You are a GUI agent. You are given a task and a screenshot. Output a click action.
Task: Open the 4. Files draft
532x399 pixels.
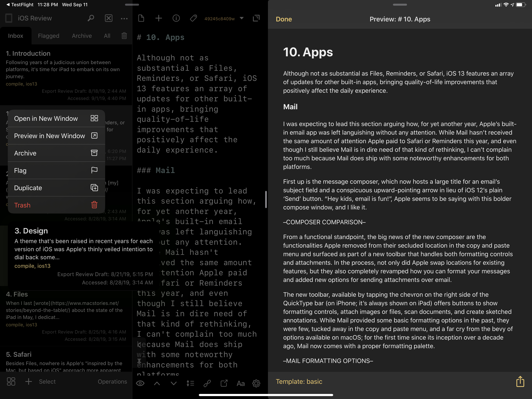(x=66, y=316)
